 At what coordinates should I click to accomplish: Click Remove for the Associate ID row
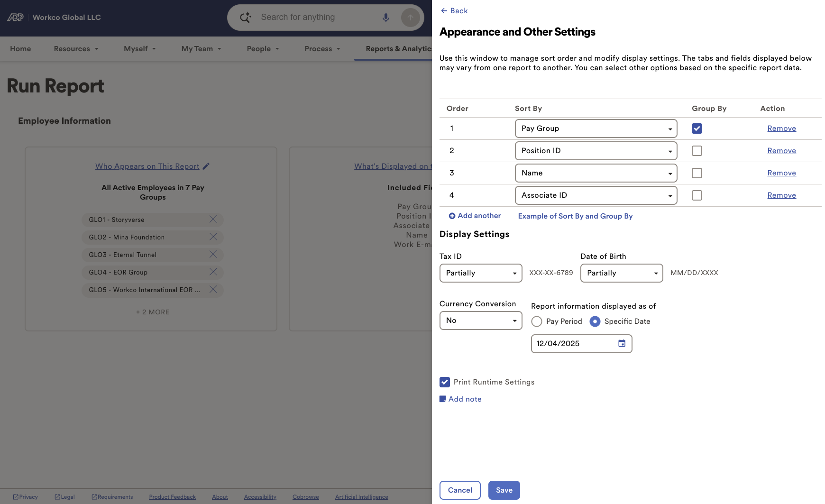[781, 195]
